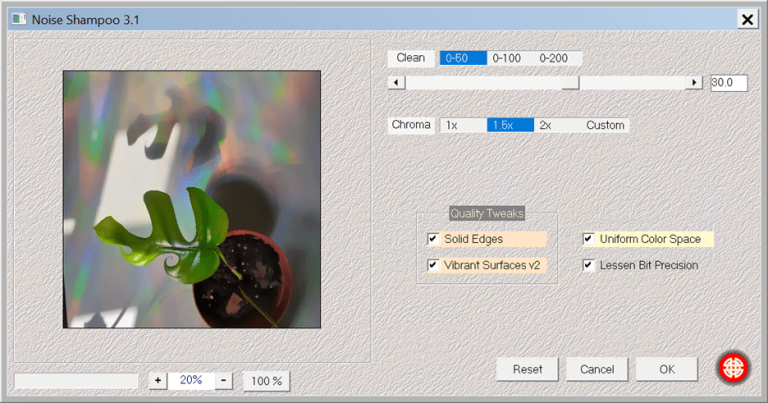The image size is (768, 403).
Task: Click the plus zoom-in button
Action: click(158, 381)
